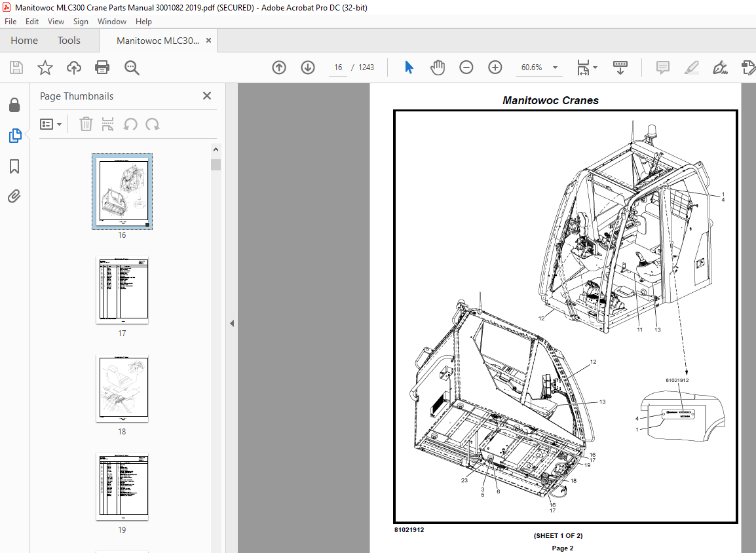Print the document with the printer icon

pyautogui.click(x=102, y=67)
